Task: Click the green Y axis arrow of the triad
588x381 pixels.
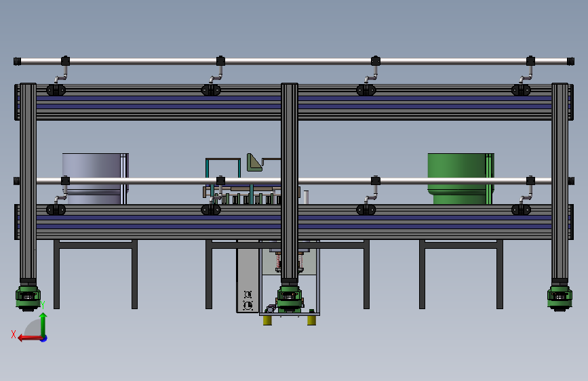Action: point(43,325)
